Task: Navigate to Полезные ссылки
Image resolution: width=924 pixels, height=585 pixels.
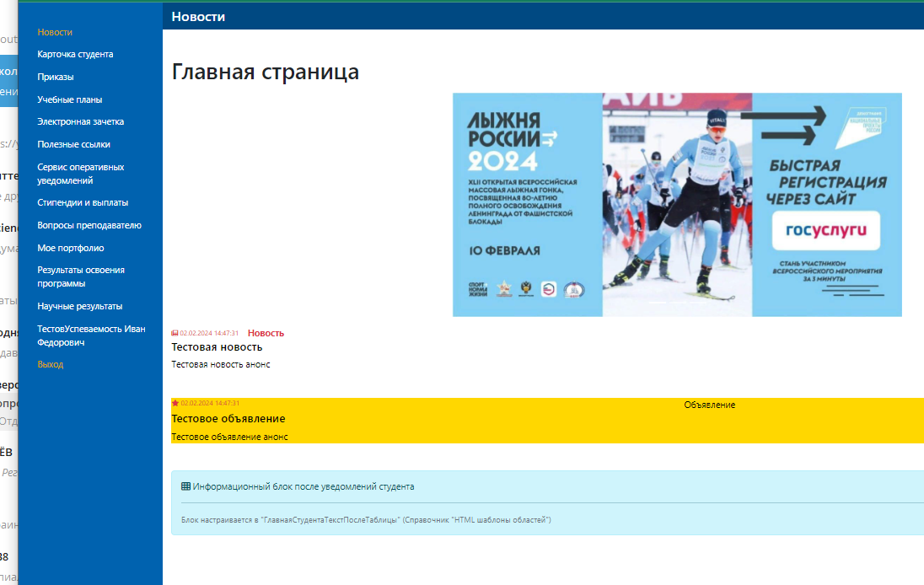Action: pos(73,144)
